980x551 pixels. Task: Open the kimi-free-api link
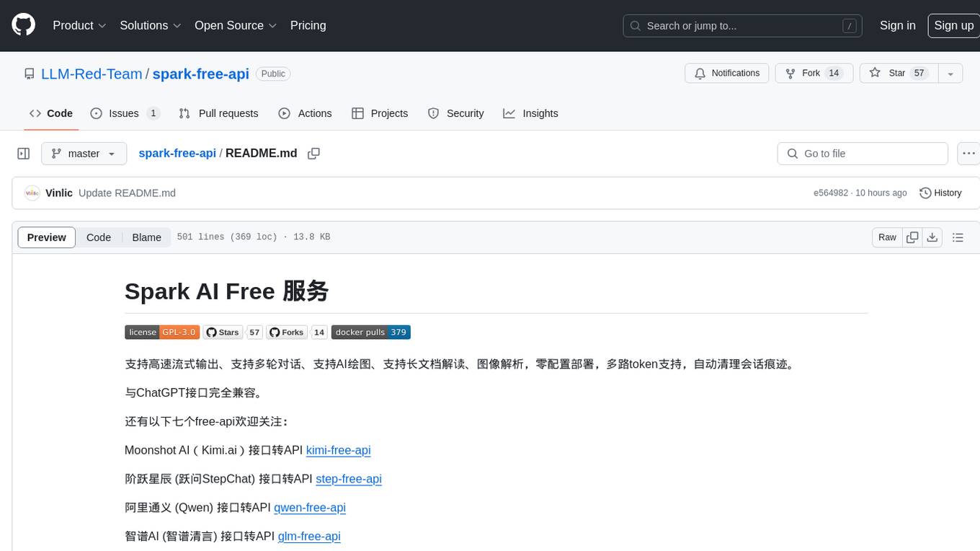(x=338, y=450)
